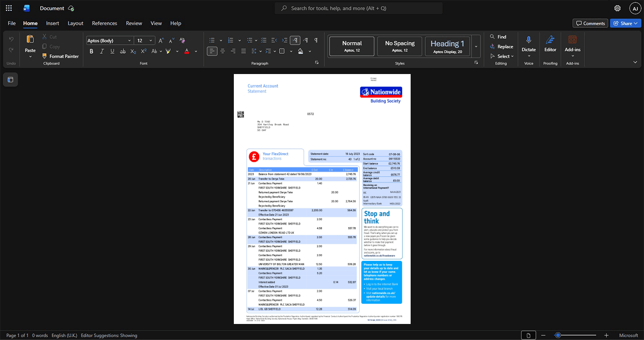Select the Format Painter tool
This screenshot has width=644, height=340.
60,56
